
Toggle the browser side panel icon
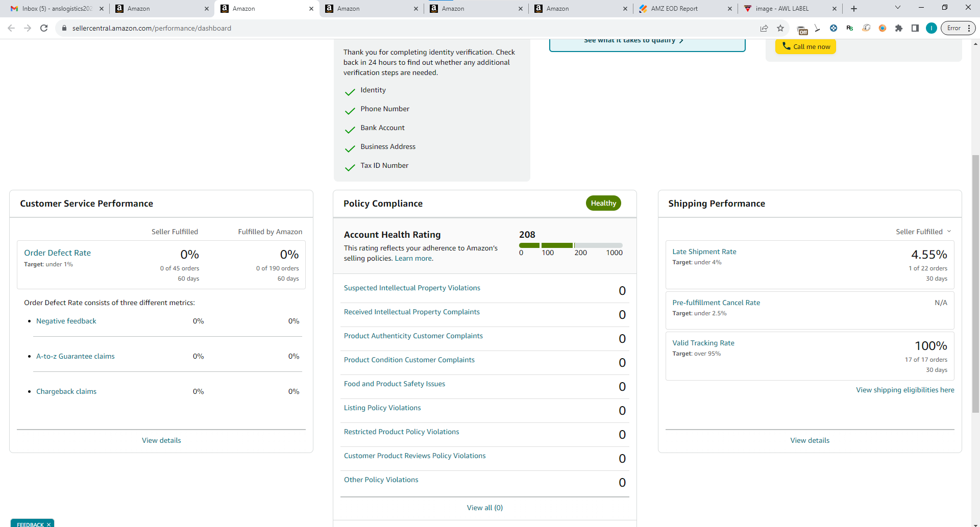pos(915,28)
